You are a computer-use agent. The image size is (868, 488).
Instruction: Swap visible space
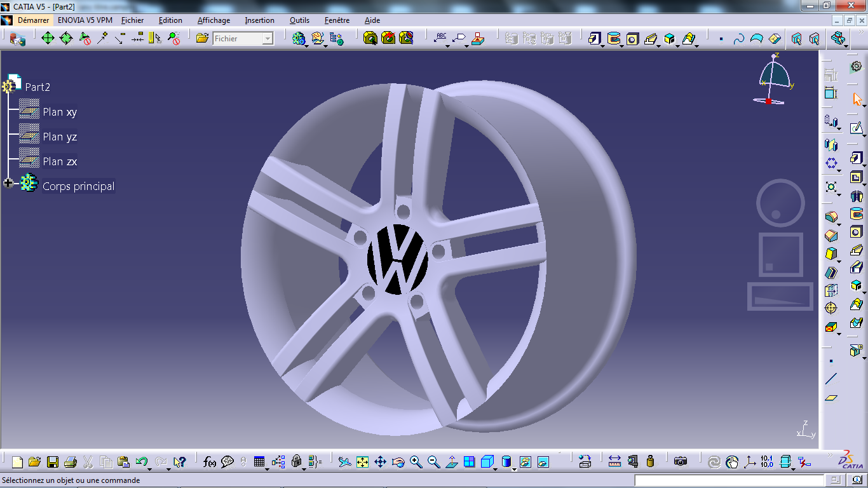543,462
